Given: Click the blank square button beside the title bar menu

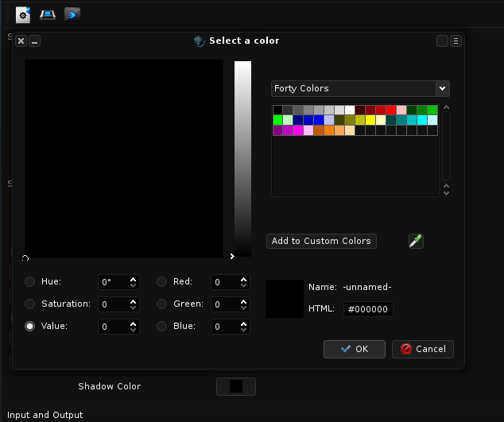Looking at the screenshot, I should [x=442, y=41].
